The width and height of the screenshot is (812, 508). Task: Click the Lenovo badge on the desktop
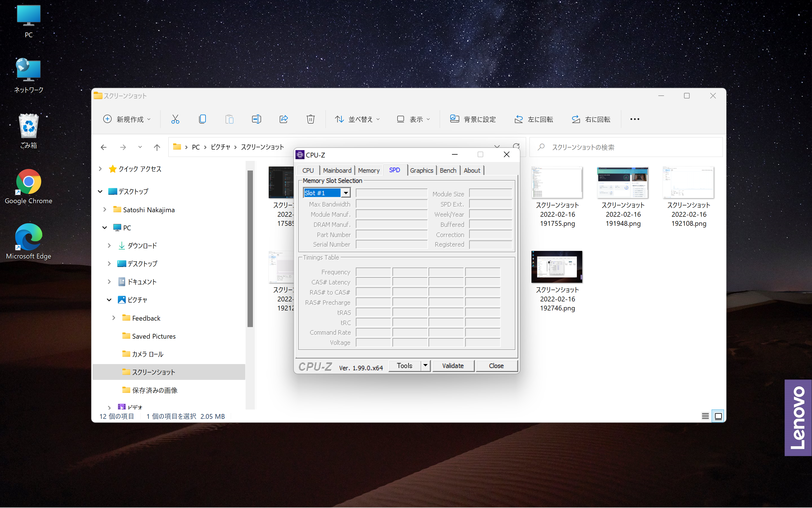798,418
